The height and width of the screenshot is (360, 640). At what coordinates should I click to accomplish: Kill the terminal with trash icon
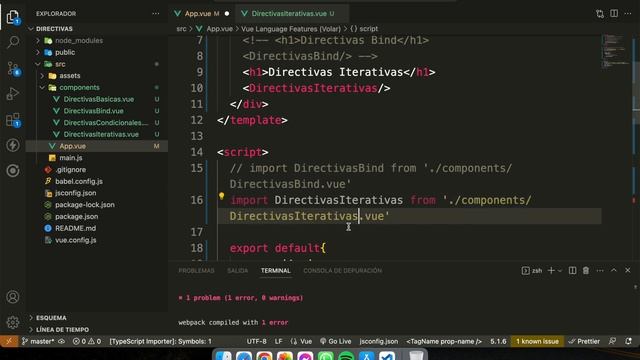[586, 270]
